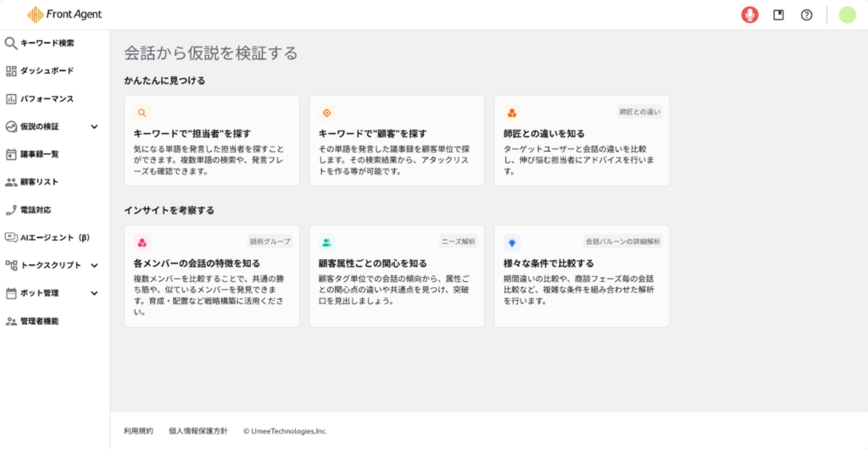Open the キーワードで"顧客"を探す card
Image resolution: width=868 pixels, height=449 pixels.
tap(397, 141)
